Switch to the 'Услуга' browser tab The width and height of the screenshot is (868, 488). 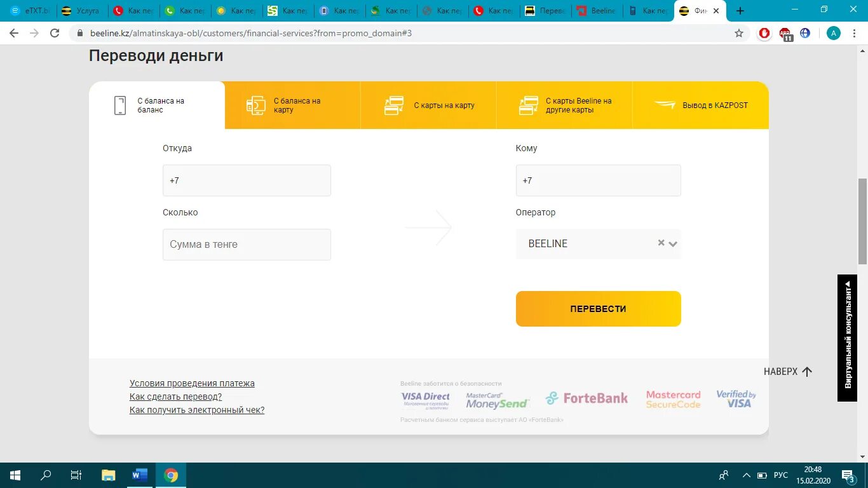click(x=81, y=11)
